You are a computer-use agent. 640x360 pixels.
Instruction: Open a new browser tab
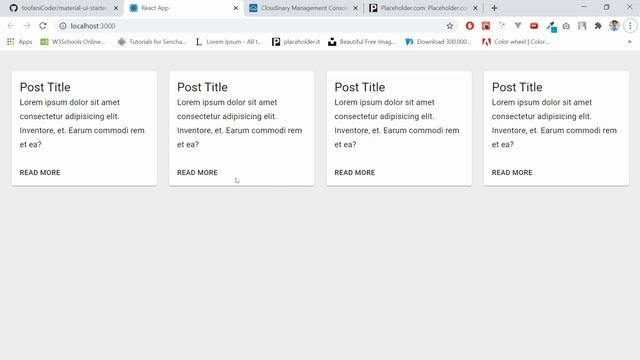[494, 8]
